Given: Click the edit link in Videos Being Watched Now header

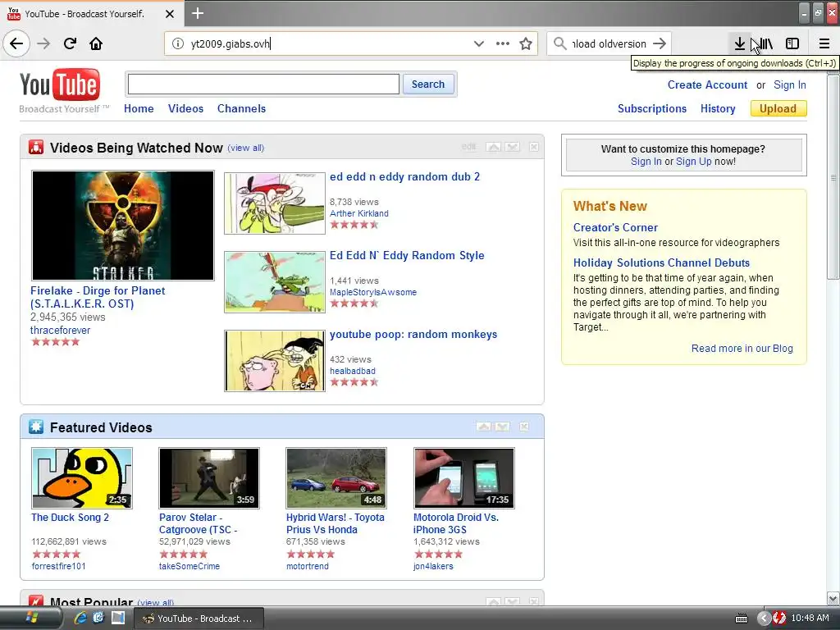Looking at the screenshot, I should [468, 147].
